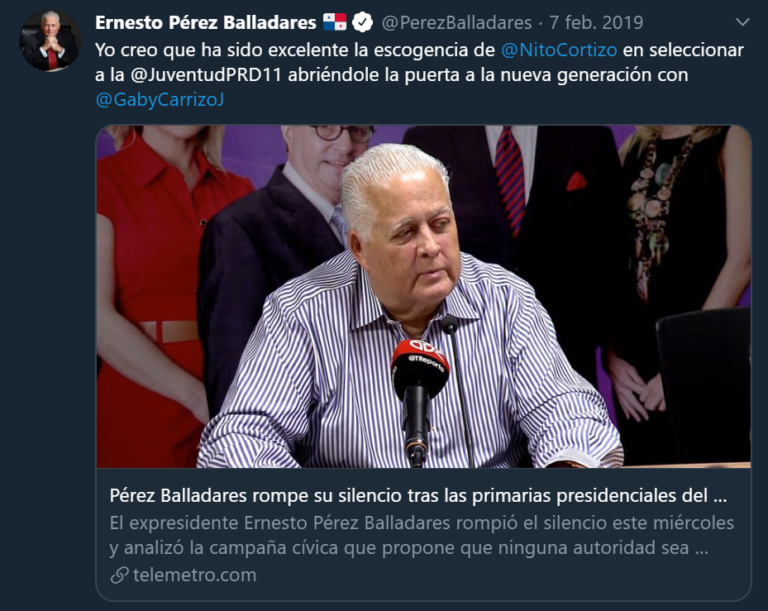768x611 pixels.
Task: Click the verified badge checkmark
Action: pyautogui.click(x=362, y=23)
